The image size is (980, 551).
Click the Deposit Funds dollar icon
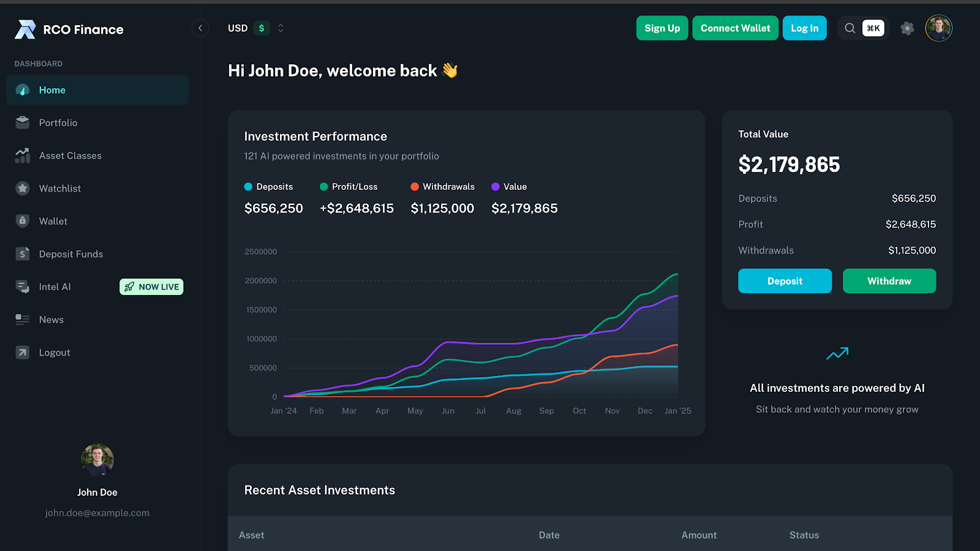pos(23,254)
